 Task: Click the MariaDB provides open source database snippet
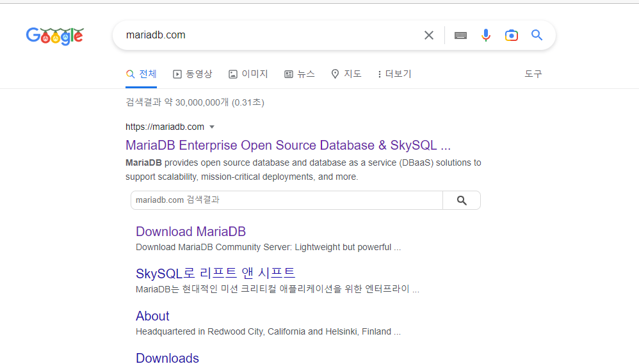click(x=303, y=170)
